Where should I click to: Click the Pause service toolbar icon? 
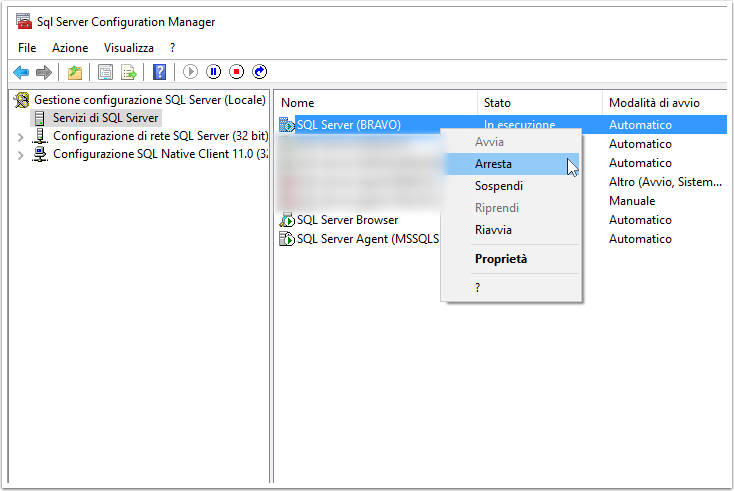click(213, 72)
